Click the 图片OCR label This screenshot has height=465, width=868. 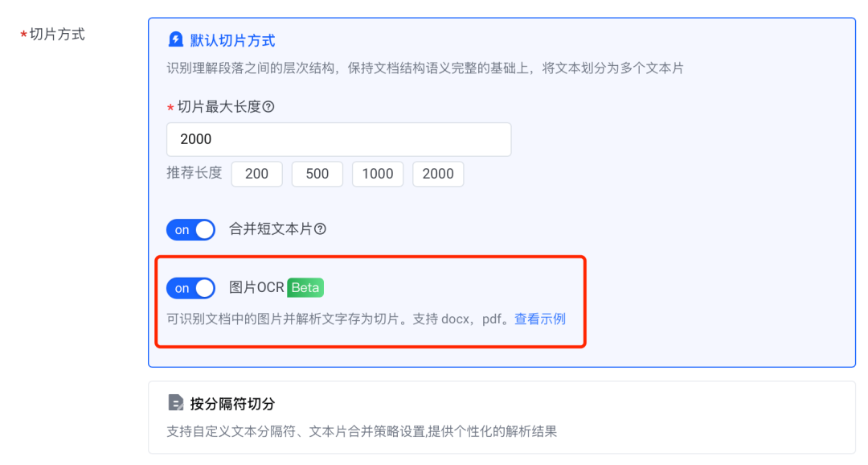(256, 288)
